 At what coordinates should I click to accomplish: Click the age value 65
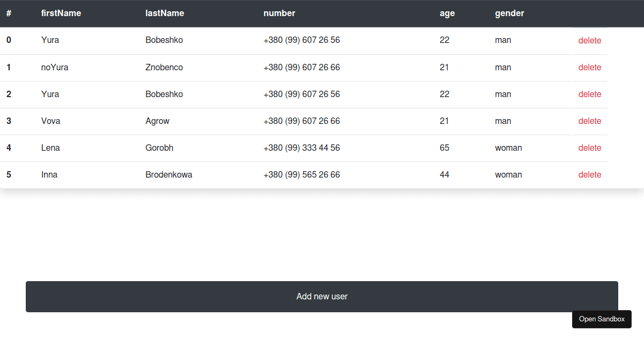[x=444, y=148]
